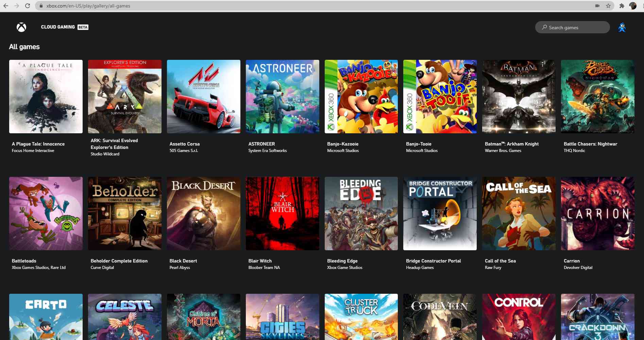644x340 pixels.
Task: Click the browser back arrow
Action: pyautogui.click(x=6, y=6)
